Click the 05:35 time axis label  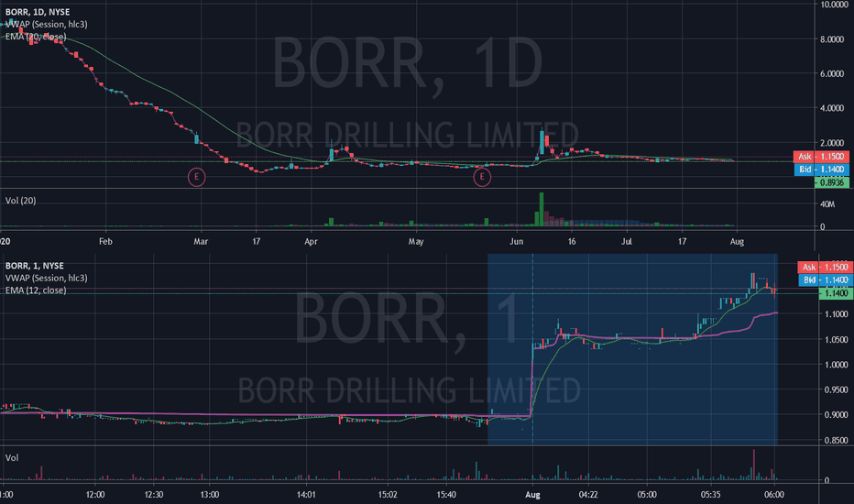711,495
